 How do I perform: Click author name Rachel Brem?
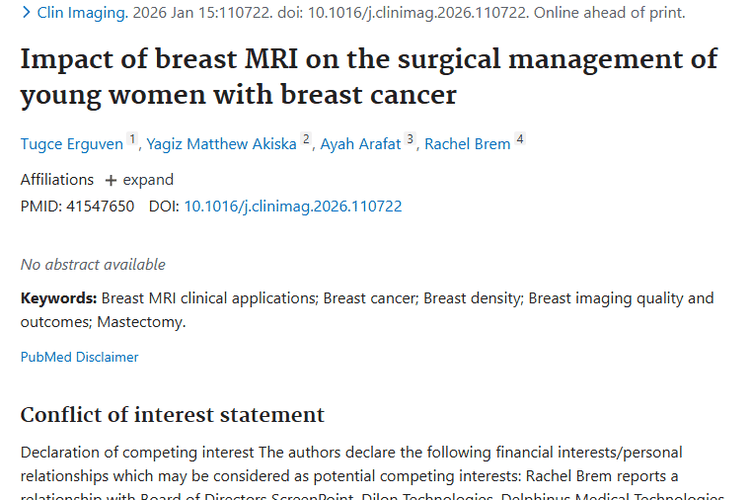467,144
